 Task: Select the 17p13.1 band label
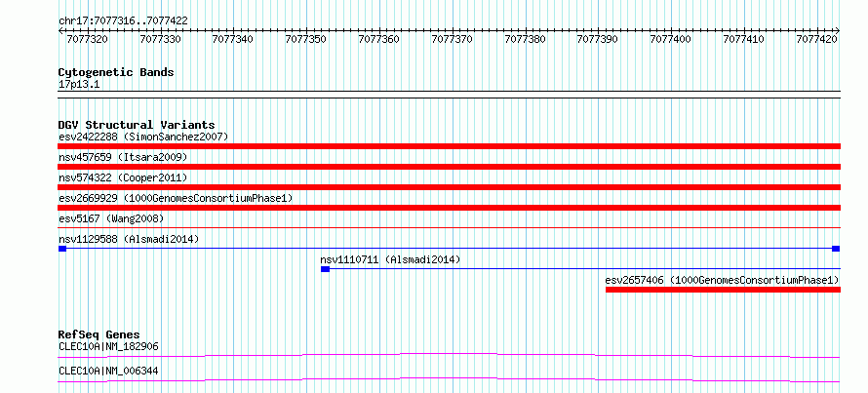[x=79, y=85]
